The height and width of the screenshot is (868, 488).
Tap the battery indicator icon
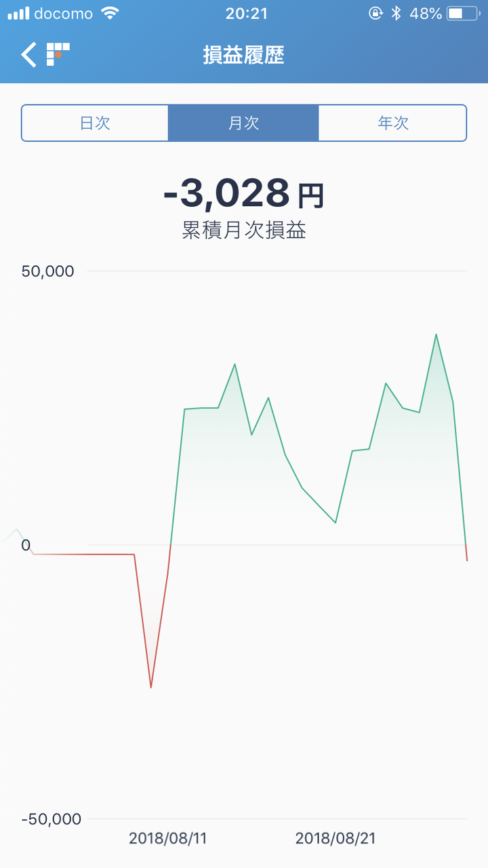point(464,13)
